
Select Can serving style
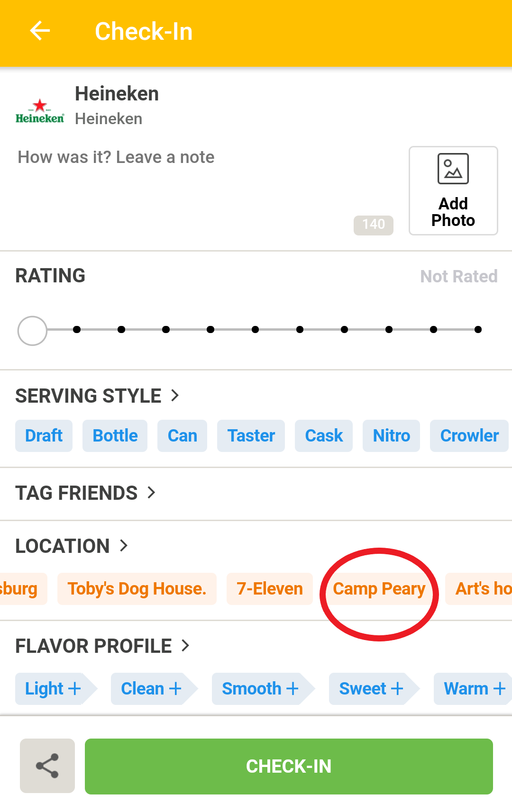click(182, 436)
